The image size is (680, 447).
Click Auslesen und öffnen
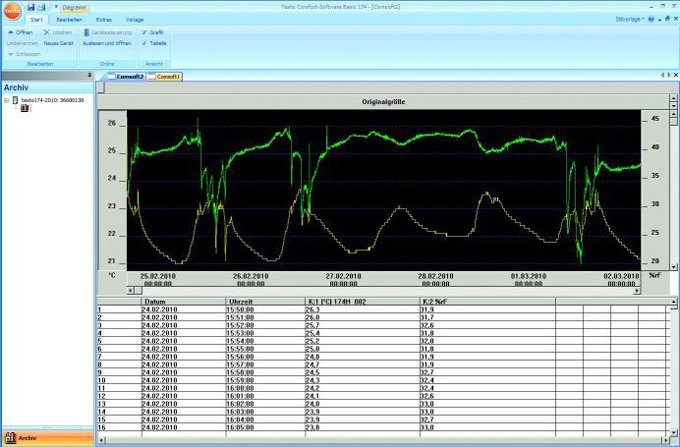(107, 43)
